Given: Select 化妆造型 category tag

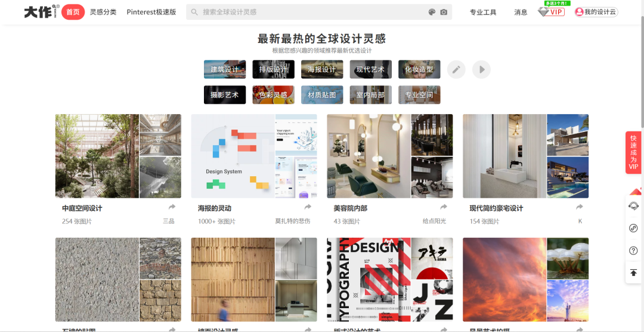Looking at the screenshot, I should 419,69.
